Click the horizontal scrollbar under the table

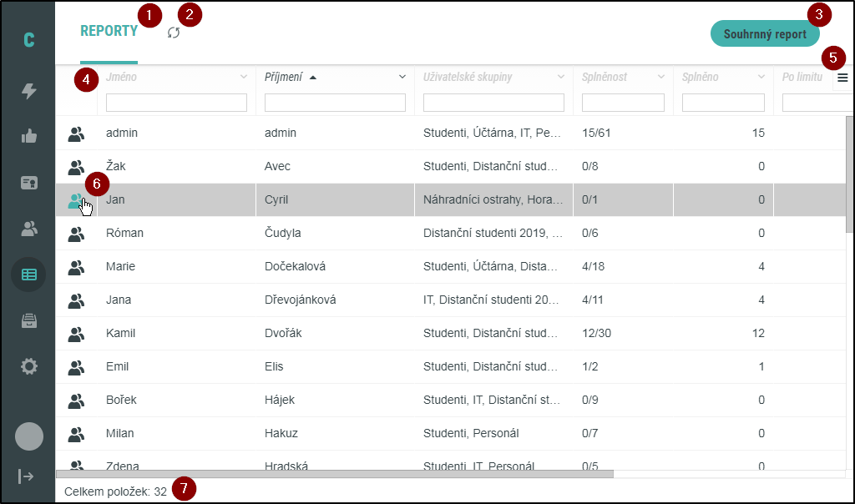click(x=334, y=474)
